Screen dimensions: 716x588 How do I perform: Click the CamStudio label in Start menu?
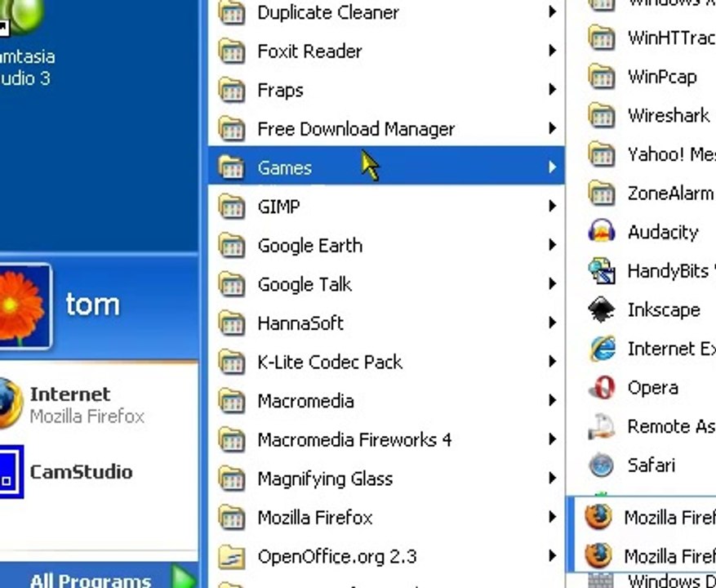click(x=82, y=471)
